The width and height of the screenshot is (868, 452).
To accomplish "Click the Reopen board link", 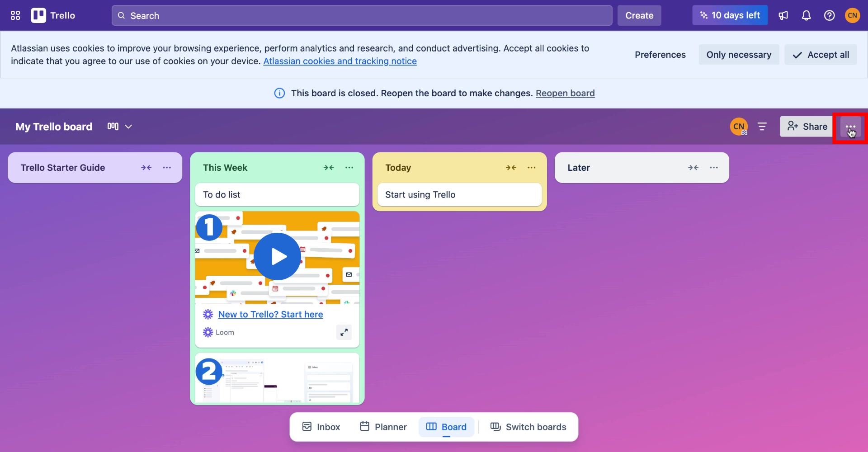I will click(565, 93).
